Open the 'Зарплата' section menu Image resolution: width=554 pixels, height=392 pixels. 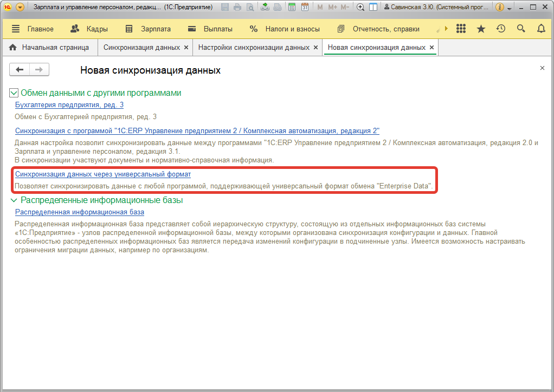pos(147,29)
